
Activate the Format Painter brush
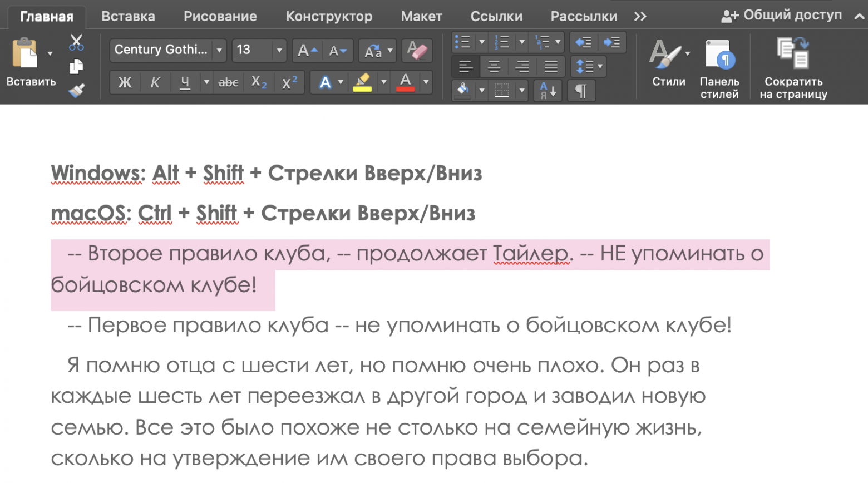click(x=77, y=89)
